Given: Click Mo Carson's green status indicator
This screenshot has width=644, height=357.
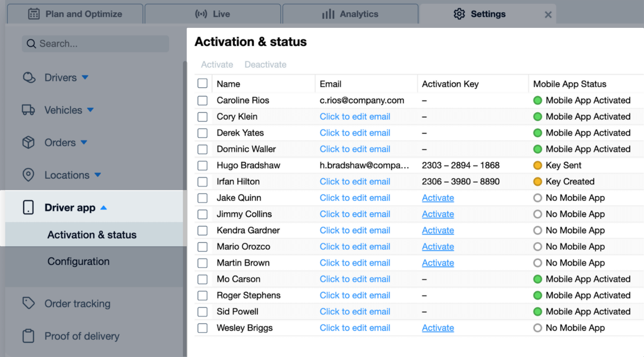Looking at the screenshot, I should point(537,279).
